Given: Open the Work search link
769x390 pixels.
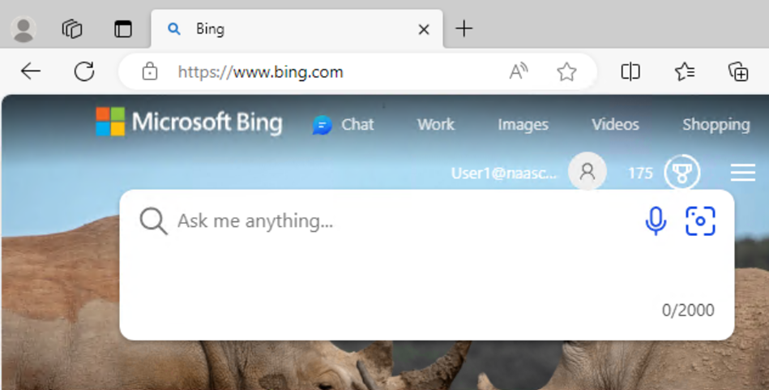Looking at the screenshot, I should 436,125.
